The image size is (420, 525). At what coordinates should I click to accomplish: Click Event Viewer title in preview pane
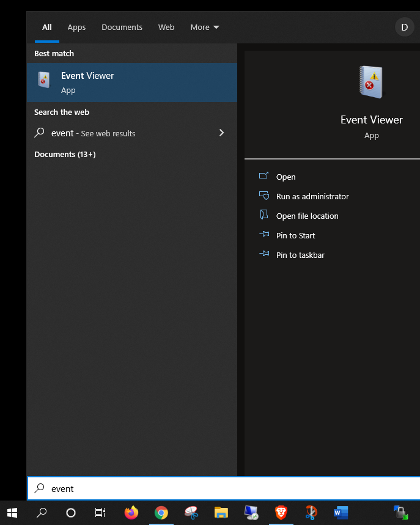(x=372, y=120)
